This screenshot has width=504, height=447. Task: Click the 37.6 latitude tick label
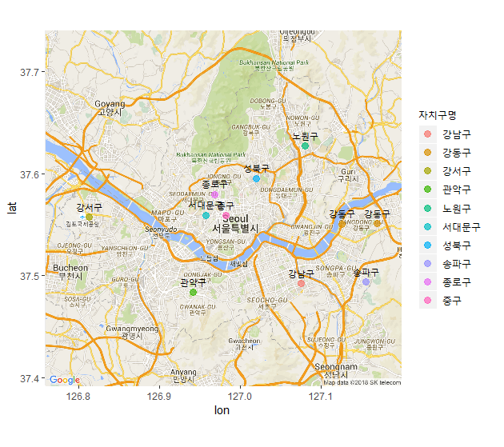tap(30, 174)
